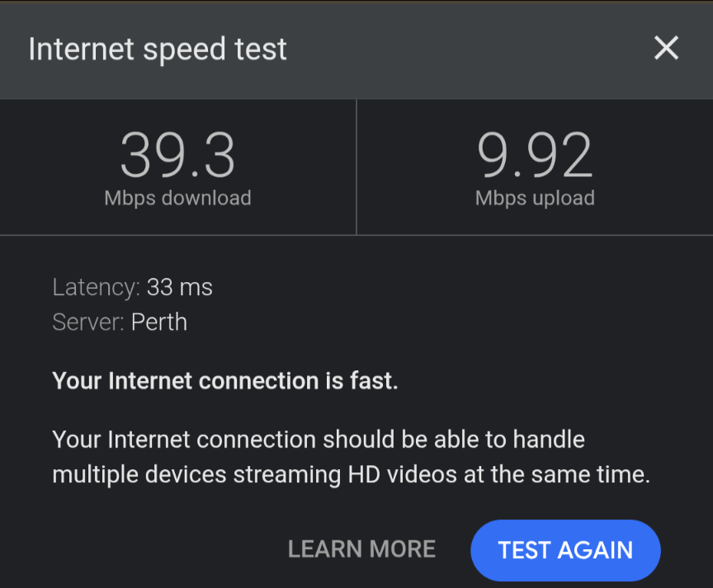Select the Perth server name
The width and height of the screenshot is (713, 588).
(159, 322)
